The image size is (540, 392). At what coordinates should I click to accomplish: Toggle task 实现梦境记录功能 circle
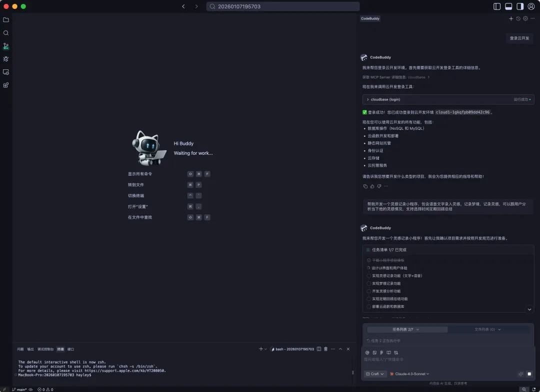point(369,284)
